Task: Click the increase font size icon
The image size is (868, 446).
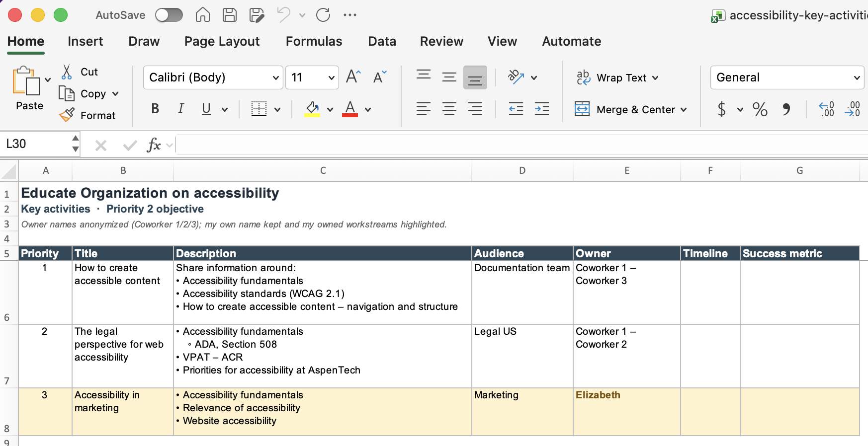Action: (x=353, y=77)
